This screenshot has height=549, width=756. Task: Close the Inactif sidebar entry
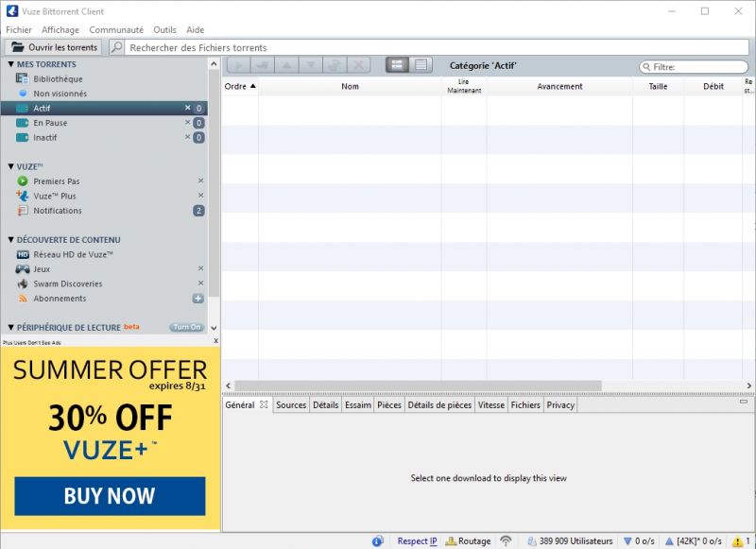coord(187,137)
